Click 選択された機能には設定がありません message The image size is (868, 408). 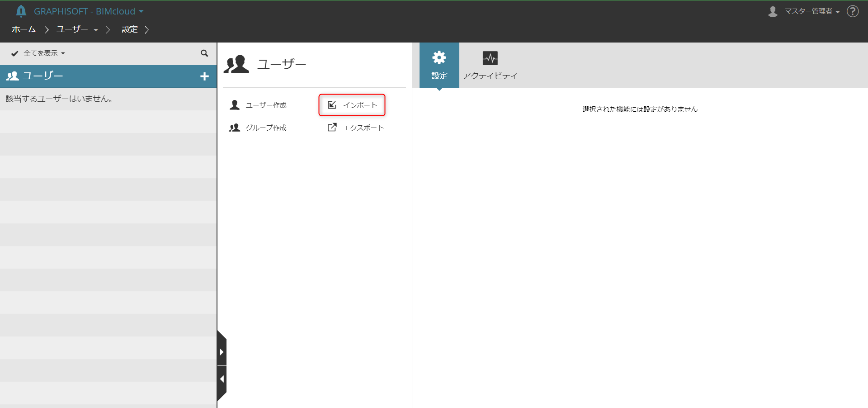pos(640,109)
